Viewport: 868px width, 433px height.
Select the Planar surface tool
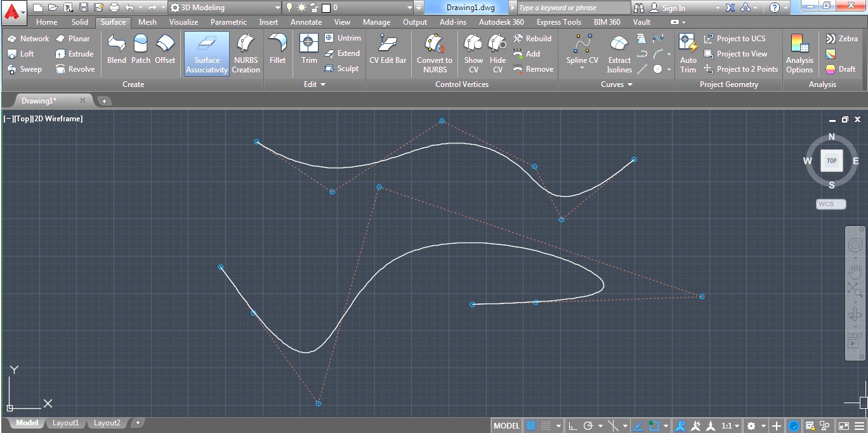(x=72, y=39)
